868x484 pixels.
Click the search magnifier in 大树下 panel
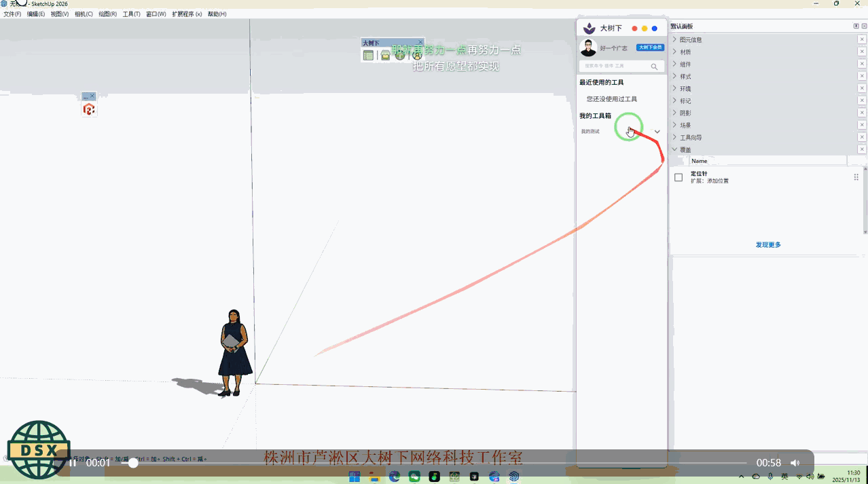coord(654,67)
